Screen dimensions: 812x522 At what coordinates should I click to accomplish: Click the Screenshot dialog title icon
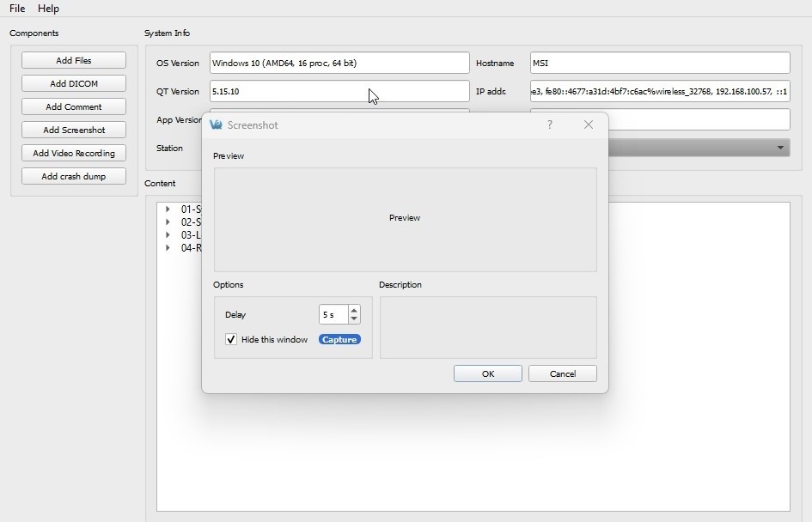click(x=217, y=125)
